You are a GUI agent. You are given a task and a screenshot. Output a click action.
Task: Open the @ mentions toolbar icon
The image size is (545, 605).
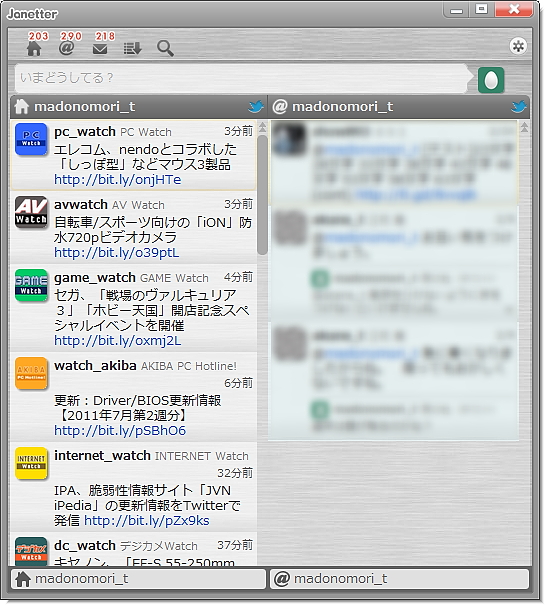(66, 48)
